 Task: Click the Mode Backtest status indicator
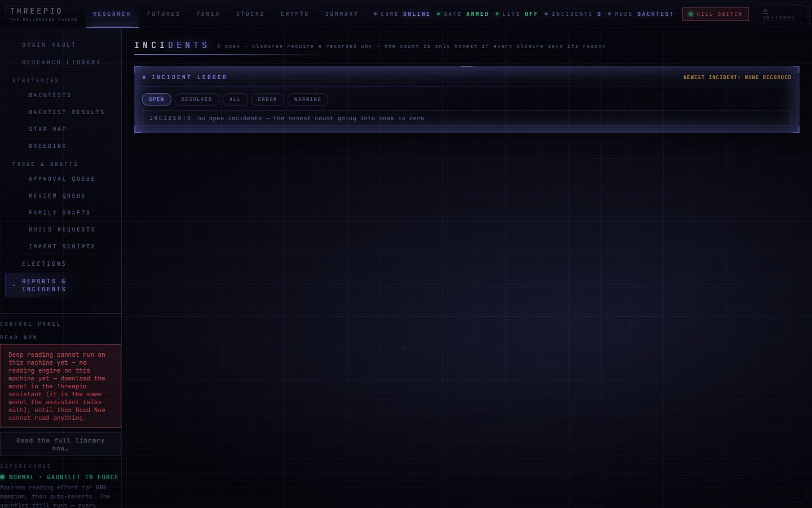tap(641, 14)
